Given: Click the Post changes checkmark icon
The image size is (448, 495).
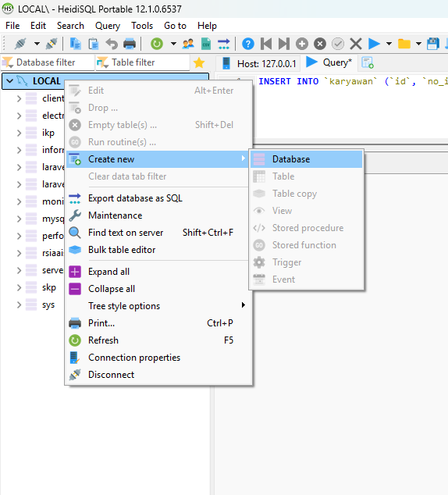Looking at the screenshot, I should pos(338,44).
